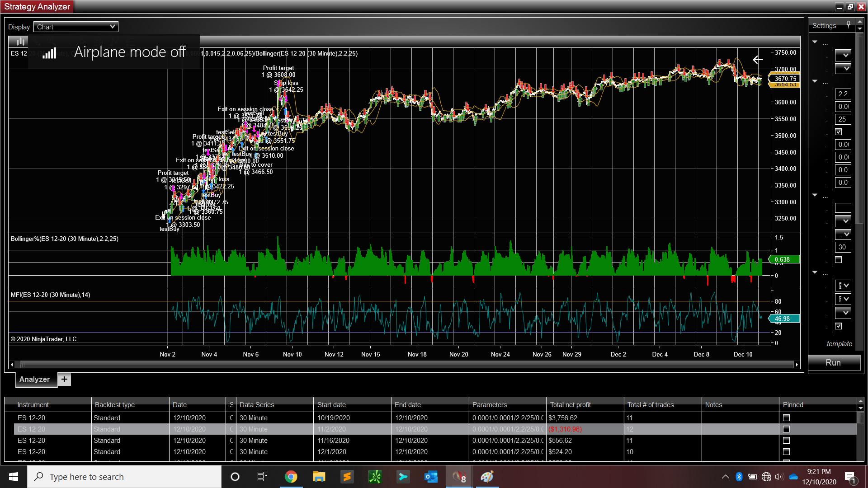The image size is (868, 488).
Task: Open Windows Start menu
Action: pyautogui.click(x=14, y=477)
